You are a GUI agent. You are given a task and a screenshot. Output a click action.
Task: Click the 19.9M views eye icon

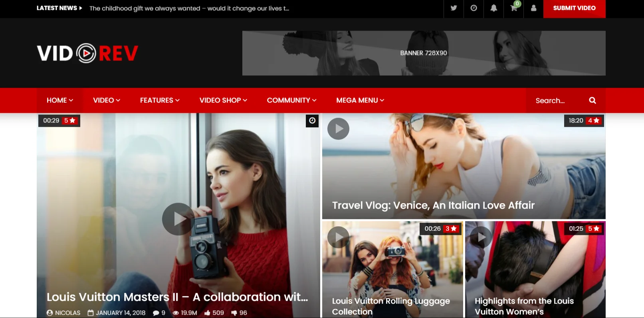pyautogui.click(x=176, y=313)
